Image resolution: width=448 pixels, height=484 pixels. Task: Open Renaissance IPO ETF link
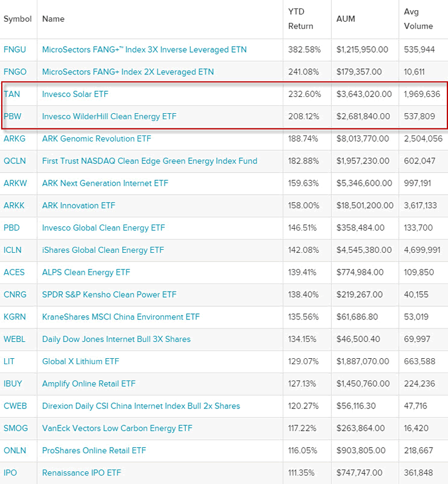click(81, 473)
